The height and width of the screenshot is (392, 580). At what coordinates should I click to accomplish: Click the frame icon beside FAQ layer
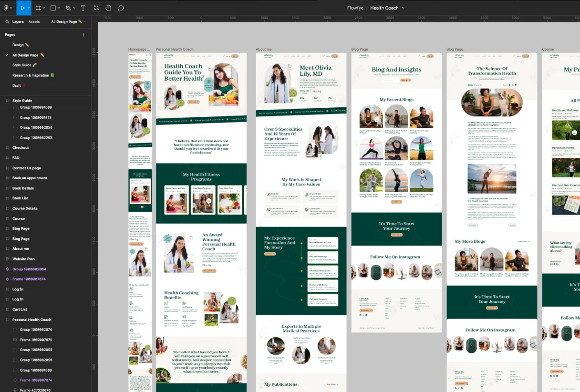7,158
